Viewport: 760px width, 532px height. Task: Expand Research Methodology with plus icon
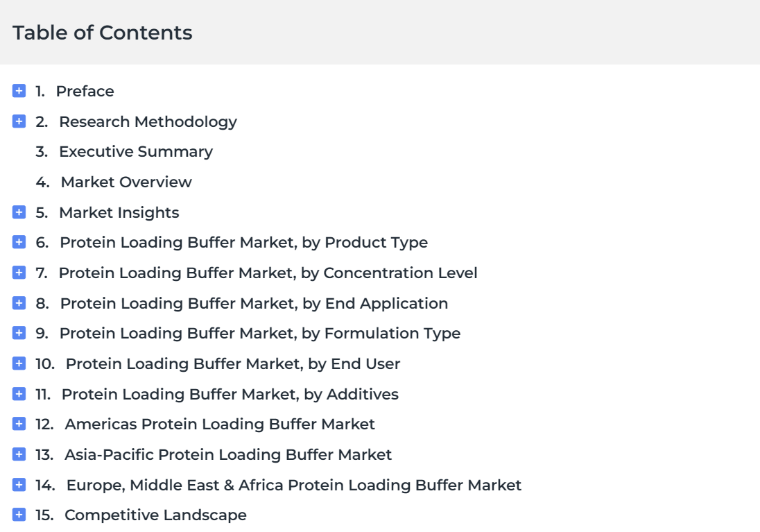click(x=19, y=121)
